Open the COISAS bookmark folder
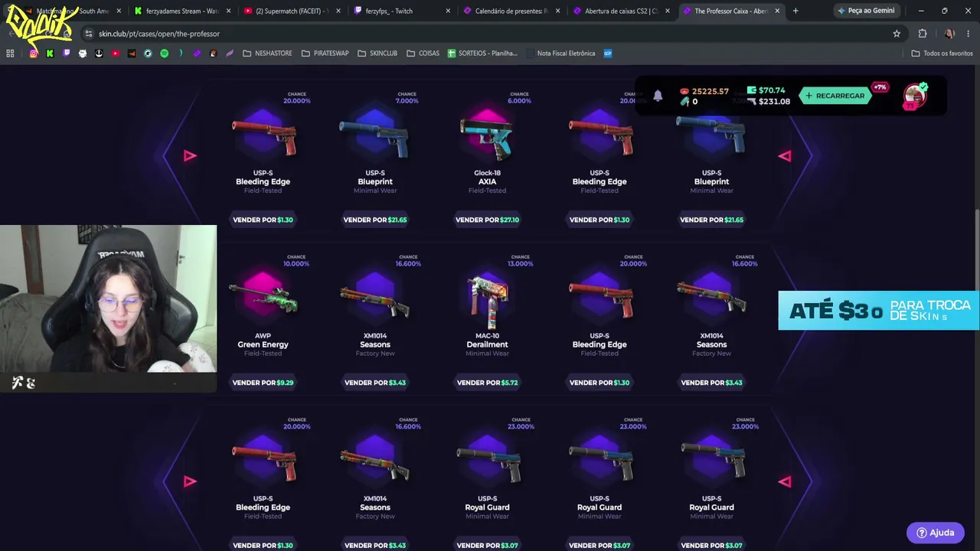The image size is (980, 551). (423, 54)
